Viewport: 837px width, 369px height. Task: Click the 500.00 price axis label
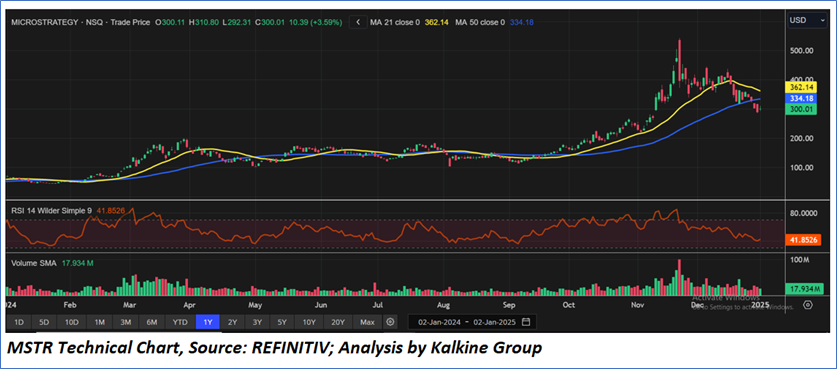(x=801, y=51)
